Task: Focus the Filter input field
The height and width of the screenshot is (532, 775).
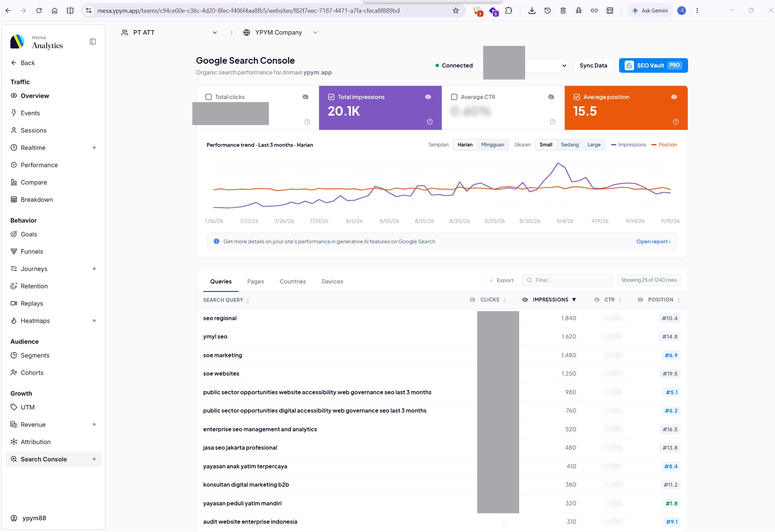Action: coord(567,280)
